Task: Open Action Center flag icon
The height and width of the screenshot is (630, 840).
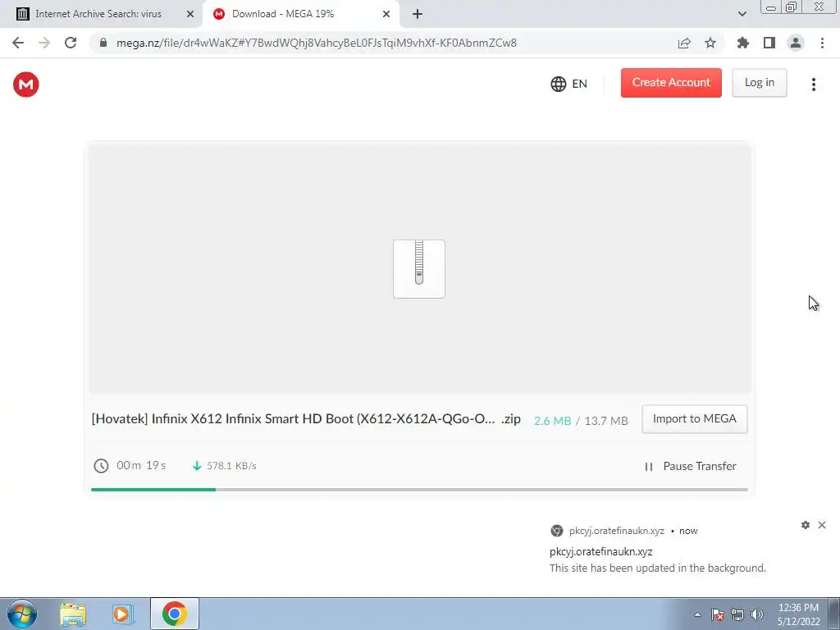Action: tap(718, 615)
